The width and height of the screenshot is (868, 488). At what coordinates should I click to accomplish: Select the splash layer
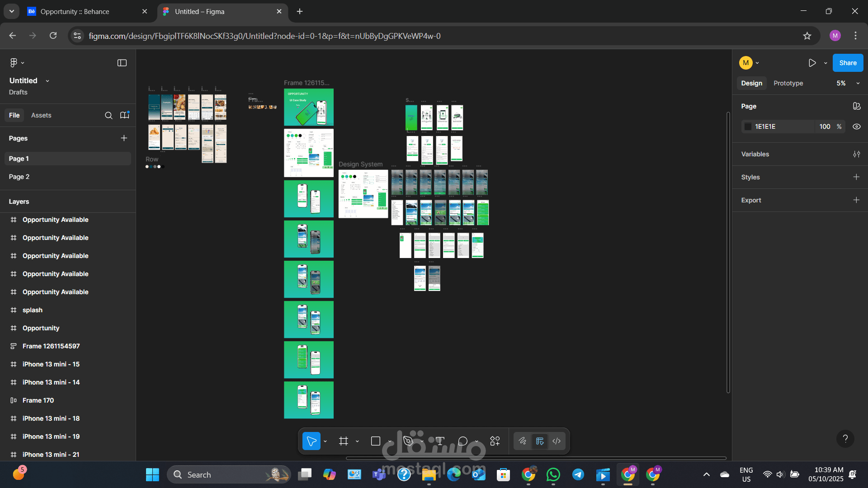33,310
